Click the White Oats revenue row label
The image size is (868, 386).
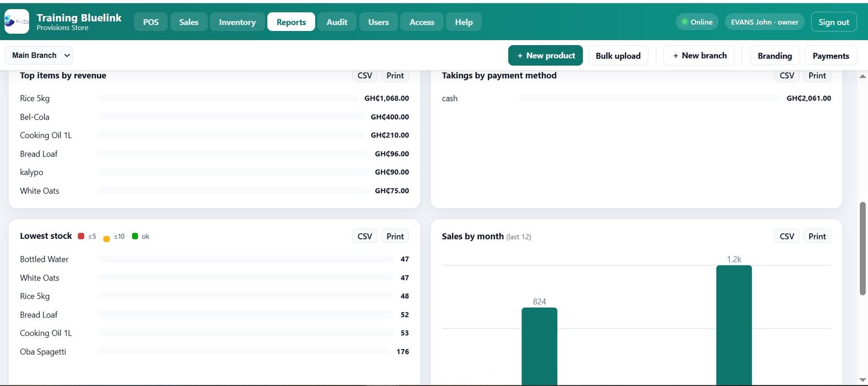point(40,191)
